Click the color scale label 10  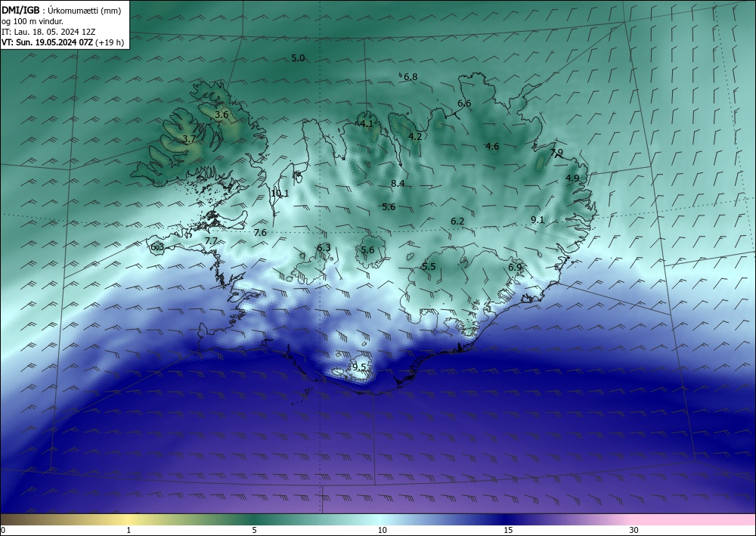(x=382, y=531)
